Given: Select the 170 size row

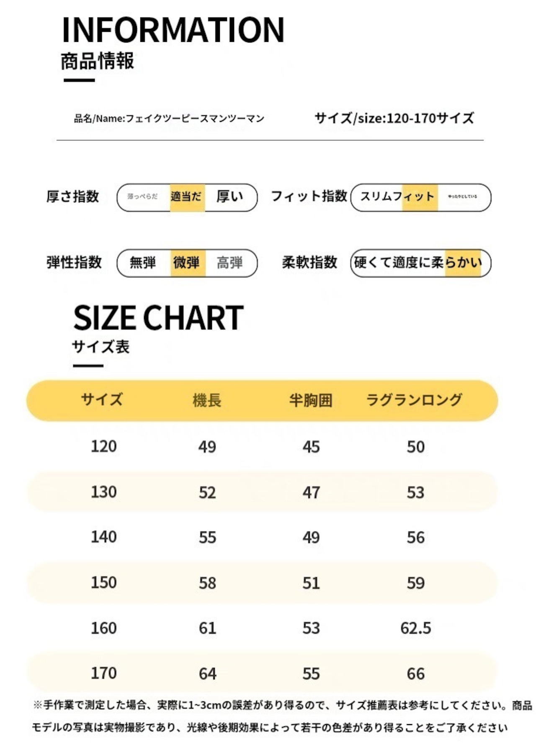Looking at the screenshot, I should point(262,673).
